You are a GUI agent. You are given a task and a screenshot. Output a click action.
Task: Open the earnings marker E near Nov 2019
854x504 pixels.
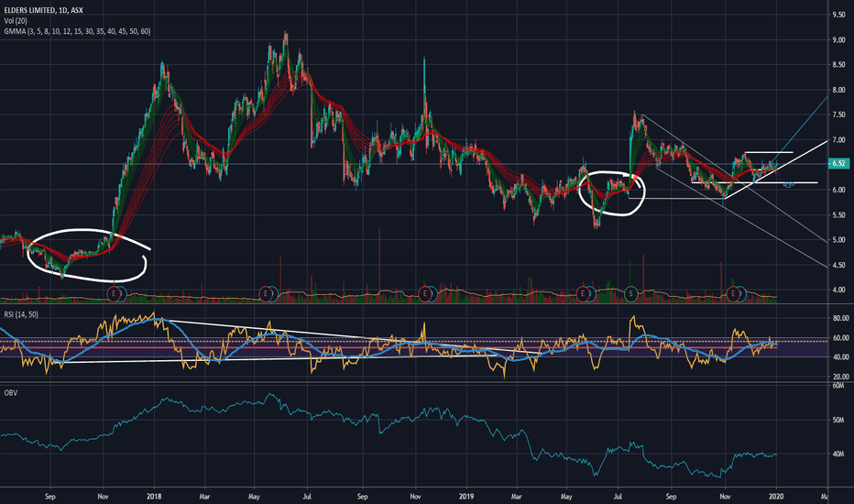tap(733, 294)
